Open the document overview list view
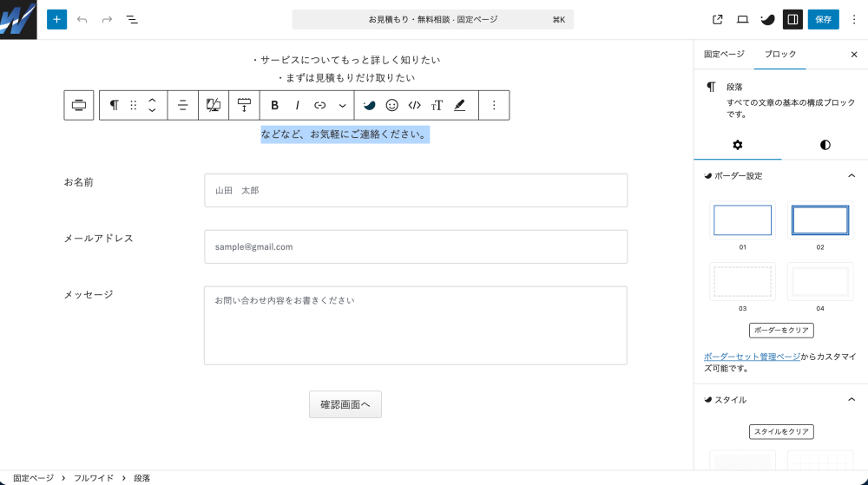The width and height of the screenshot is (868, 485). point(132,19)
